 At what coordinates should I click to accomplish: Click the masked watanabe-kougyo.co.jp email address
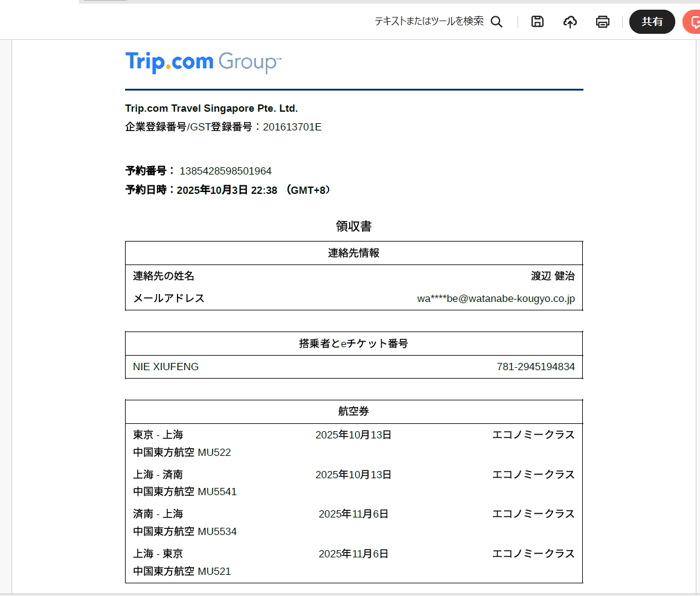pos(496,298)
